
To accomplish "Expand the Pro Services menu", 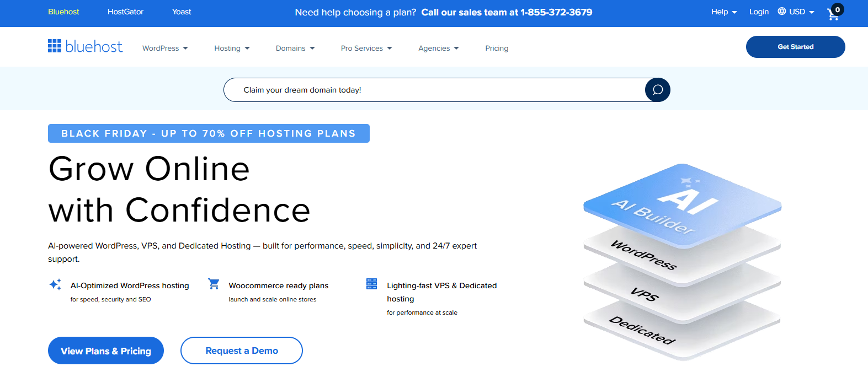I will pos(366,48).
